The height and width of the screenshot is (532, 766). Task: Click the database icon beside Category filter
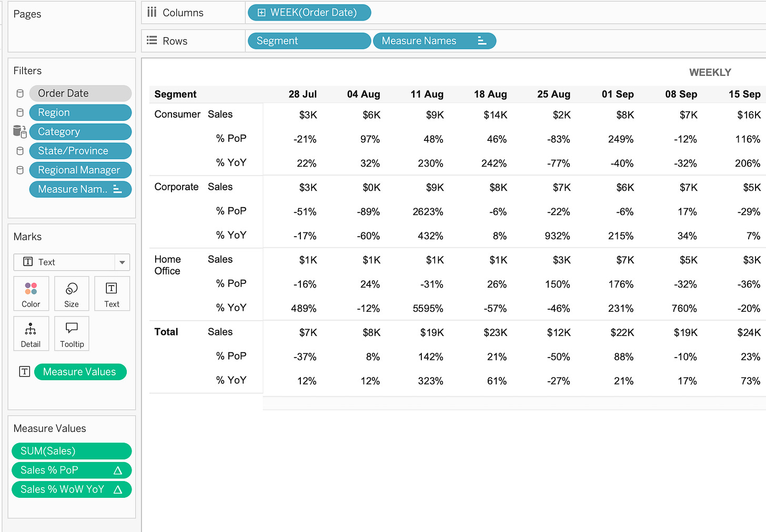pyautogui.click(x=20, y=131)
